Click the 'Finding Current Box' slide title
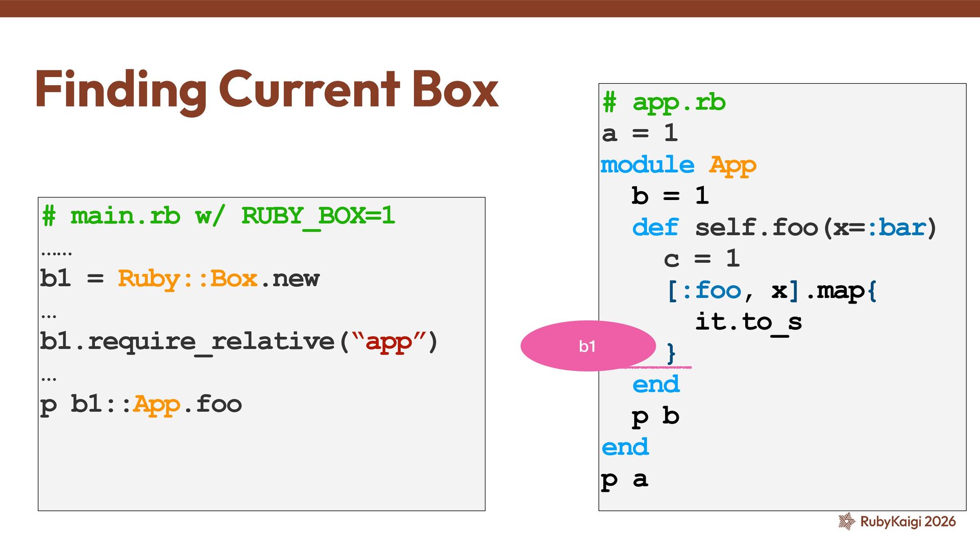 click(266, 90)
